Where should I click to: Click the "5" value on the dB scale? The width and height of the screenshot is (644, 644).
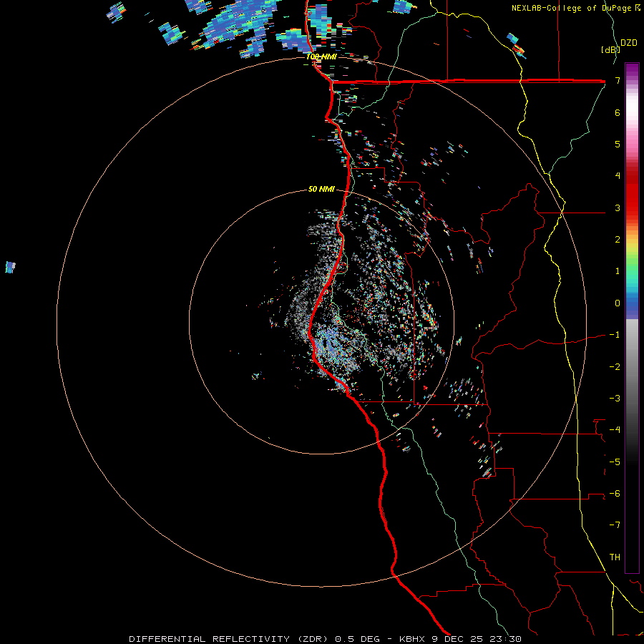click(x=618, y=144)
